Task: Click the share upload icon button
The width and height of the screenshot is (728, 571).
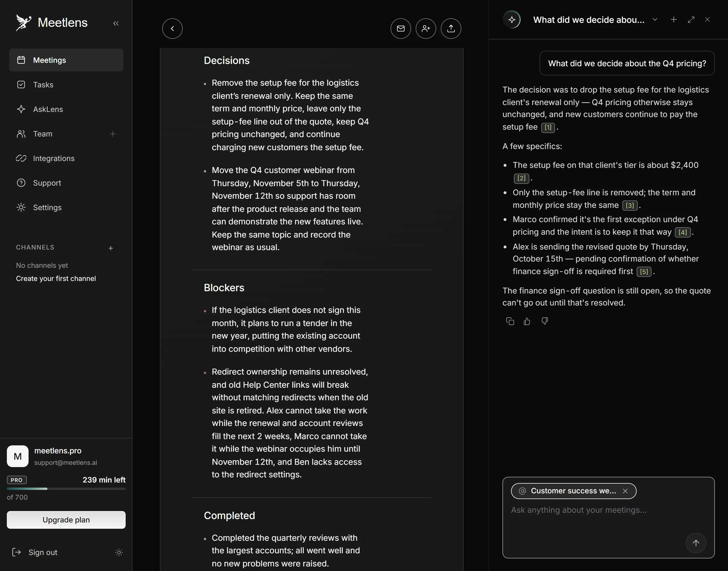Action: point(451,29)
